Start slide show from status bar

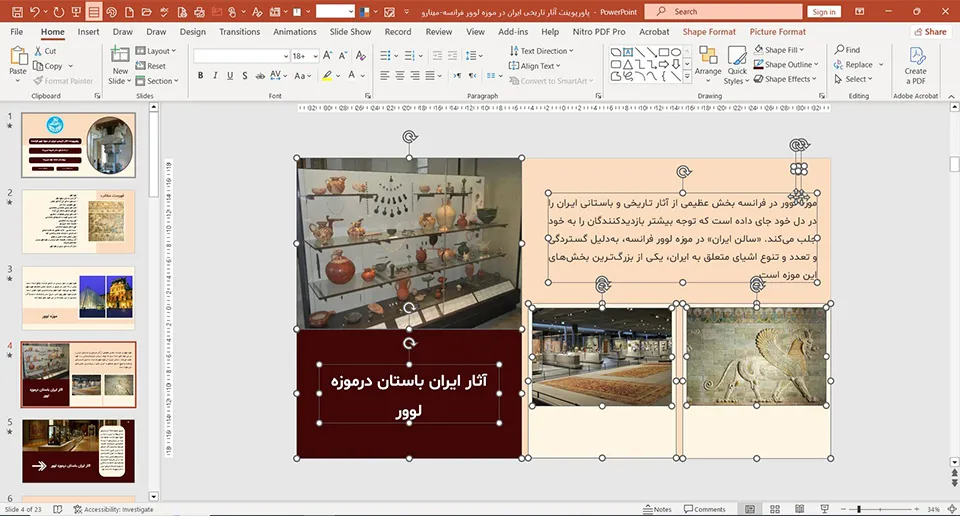[824, 509]
